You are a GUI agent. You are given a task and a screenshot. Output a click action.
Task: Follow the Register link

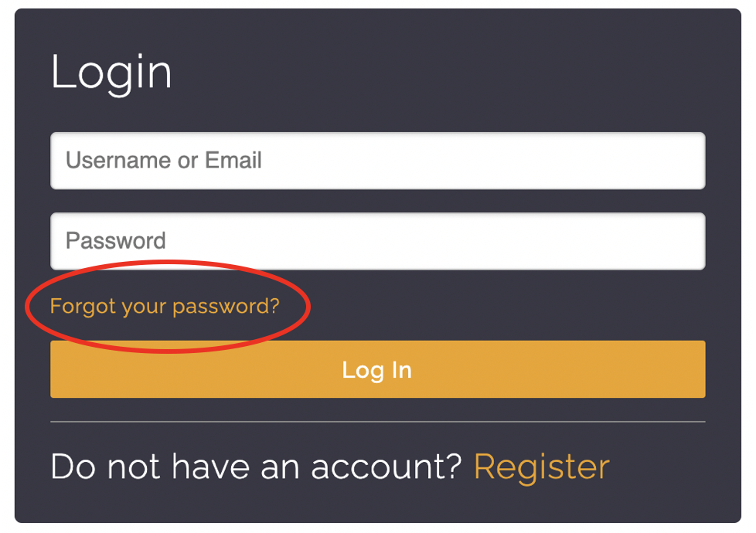tap(541, 467)
